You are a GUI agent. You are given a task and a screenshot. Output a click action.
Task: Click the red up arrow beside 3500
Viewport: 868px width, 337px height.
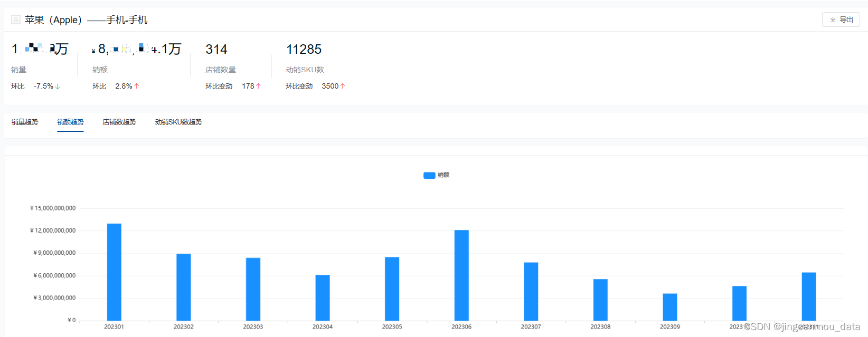click(x=343, y=86)
